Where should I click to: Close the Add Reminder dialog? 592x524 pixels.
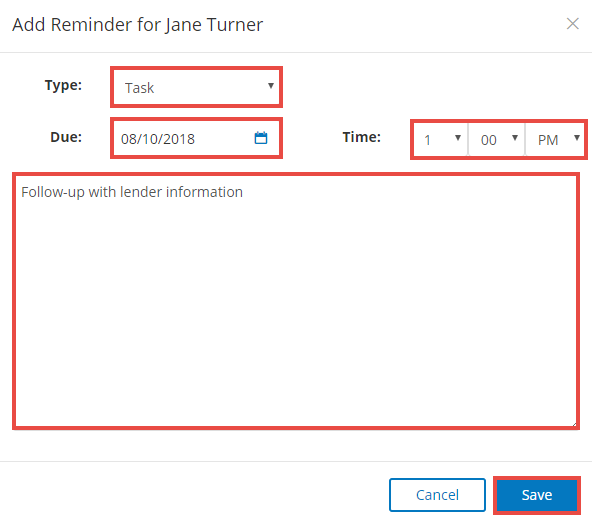572,23
